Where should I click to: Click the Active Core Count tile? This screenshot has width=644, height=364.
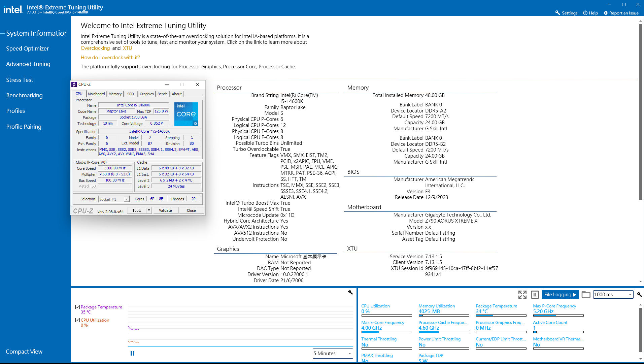click(x=558, y=326)
